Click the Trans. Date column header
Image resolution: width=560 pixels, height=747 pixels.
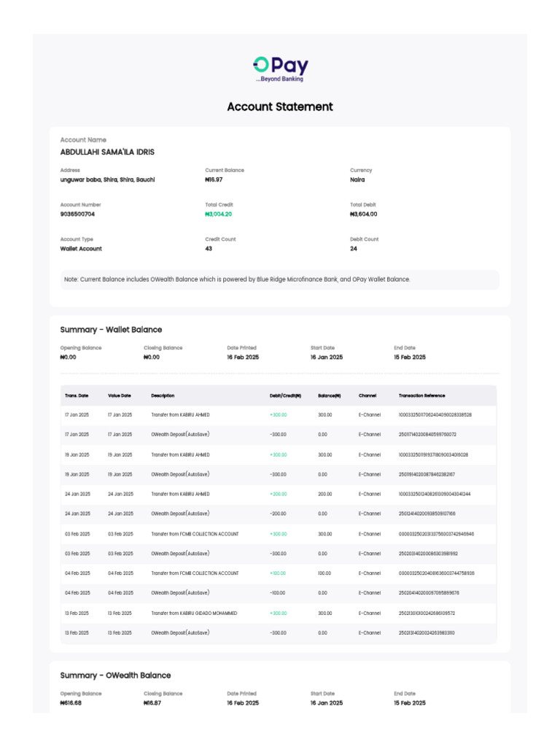(x=77, y=395)
